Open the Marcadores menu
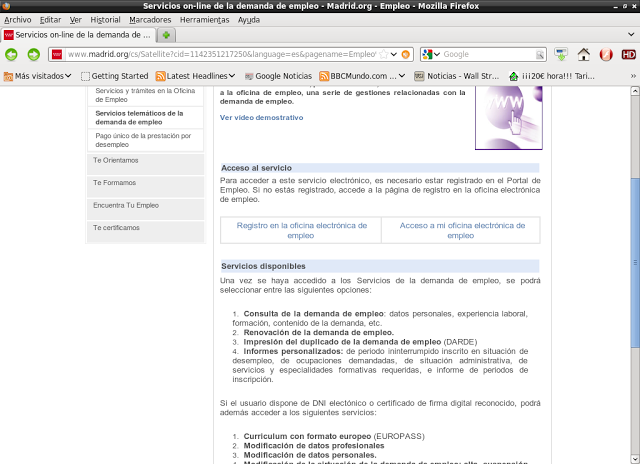Viewport: 640px width, 464px height. (x=150, y=19)
